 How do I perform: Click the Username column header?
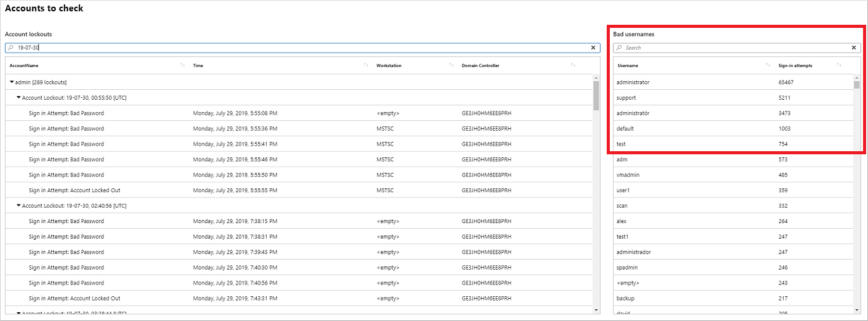click(x=628, y=66)
